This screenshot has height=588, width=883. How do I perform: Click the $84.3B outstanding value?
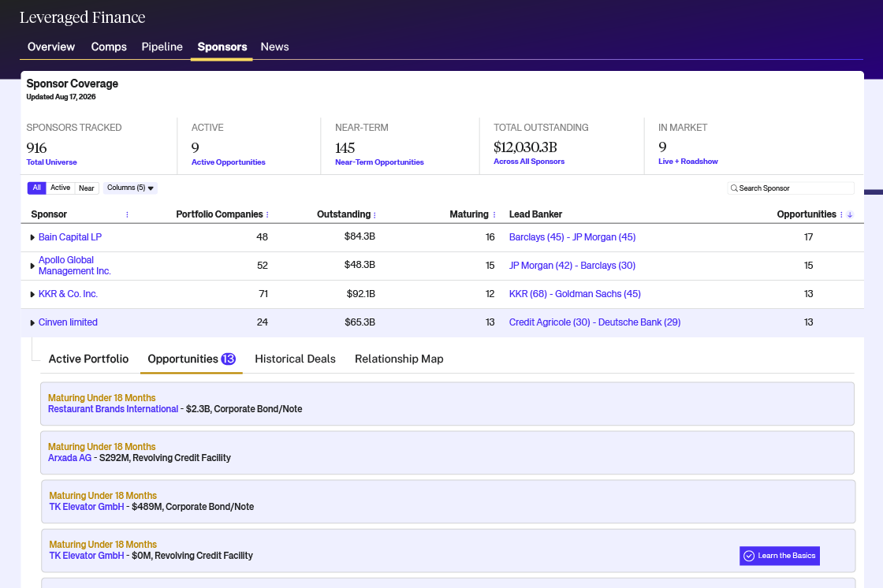pyautogui.click(x=360, y=236)
